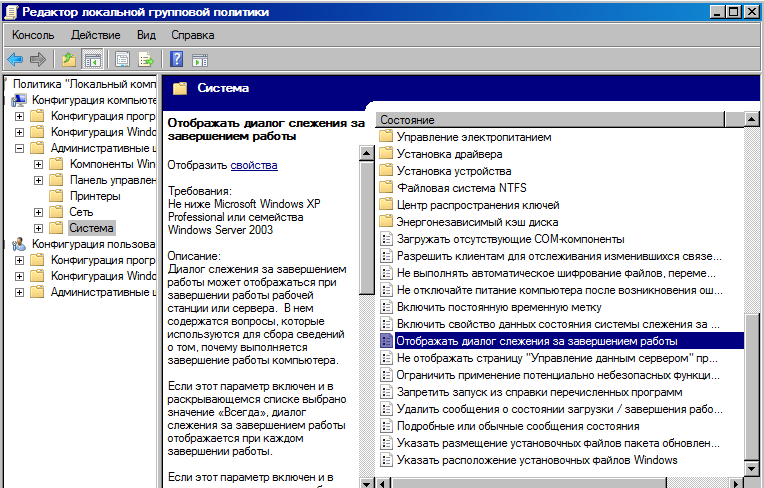Viewport: 764px width, 488px height.
Task: Click the blue Help question mark icon
Action: (177, 59)
